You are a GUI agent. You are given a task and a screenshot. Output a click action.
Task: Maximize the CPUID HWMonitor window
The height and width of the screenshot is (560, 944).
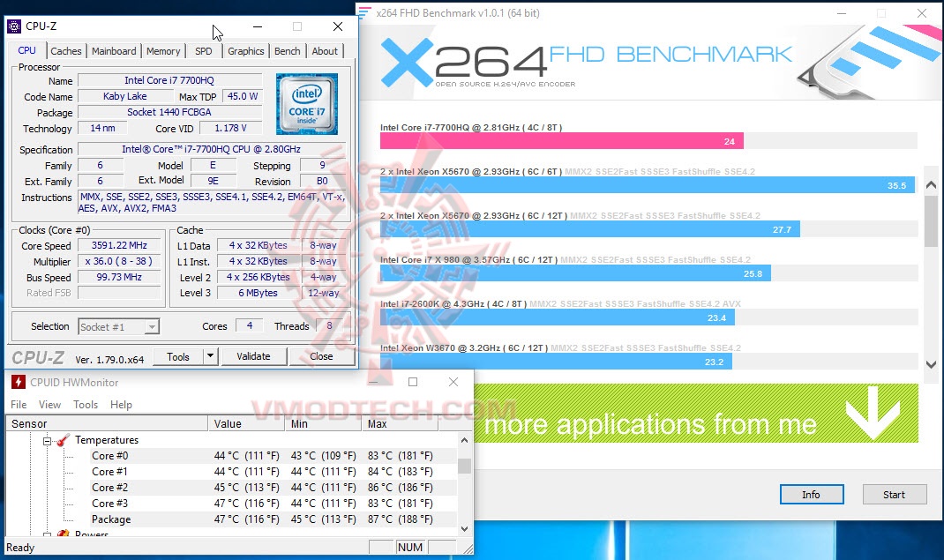pos(413,382)
